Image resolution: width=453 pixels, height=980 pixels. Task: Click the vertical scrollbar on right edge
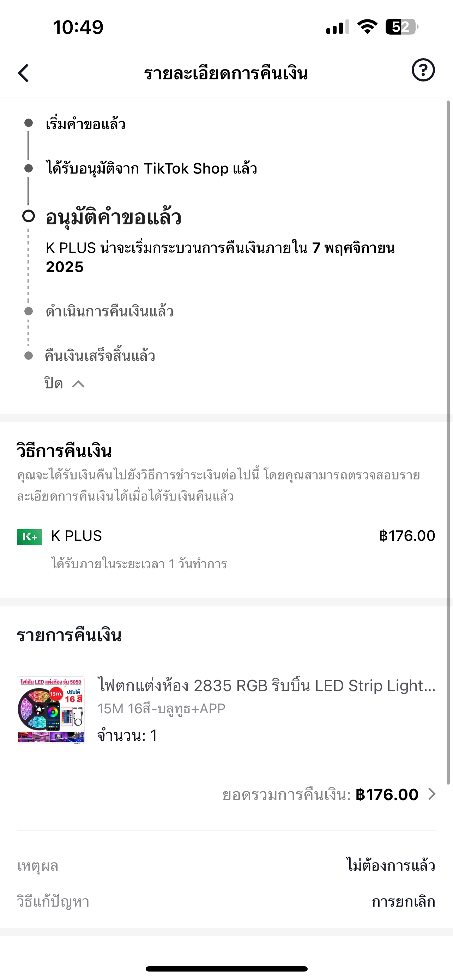pos(448,441)
